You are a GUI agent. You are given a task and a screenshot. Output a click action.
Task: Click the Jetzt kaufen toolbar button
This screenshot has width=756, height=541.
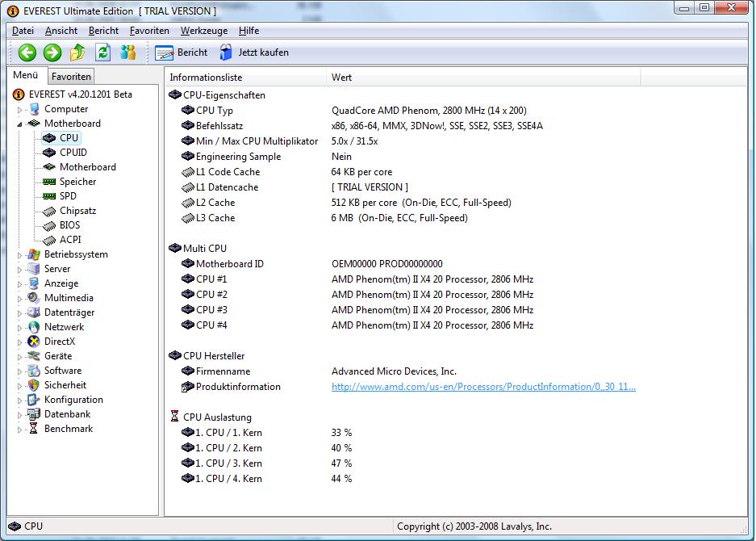254,52
